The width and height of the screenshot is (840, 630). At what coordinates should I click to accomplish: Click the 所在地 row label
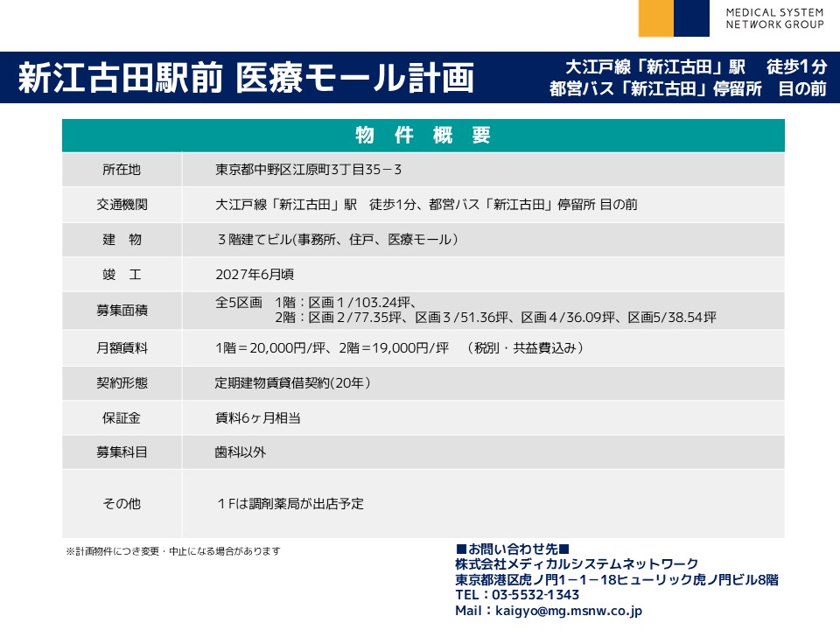(x=122, y=170)
